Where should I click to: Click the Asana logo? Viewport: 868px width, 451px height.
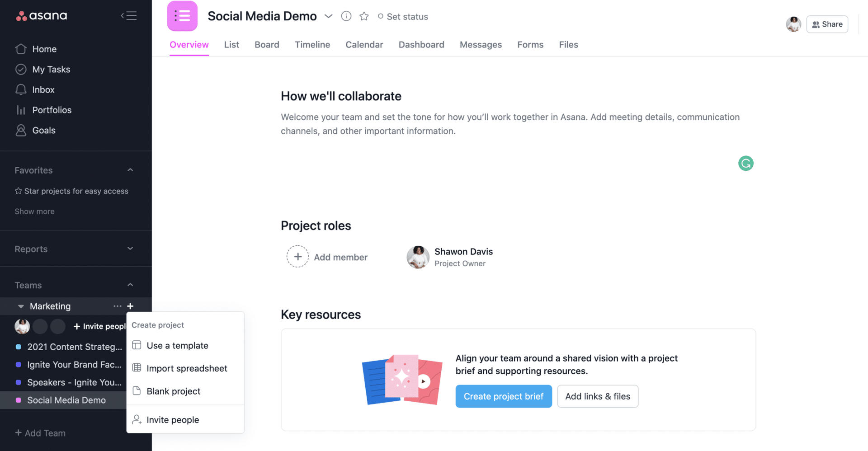pos(41,16)
